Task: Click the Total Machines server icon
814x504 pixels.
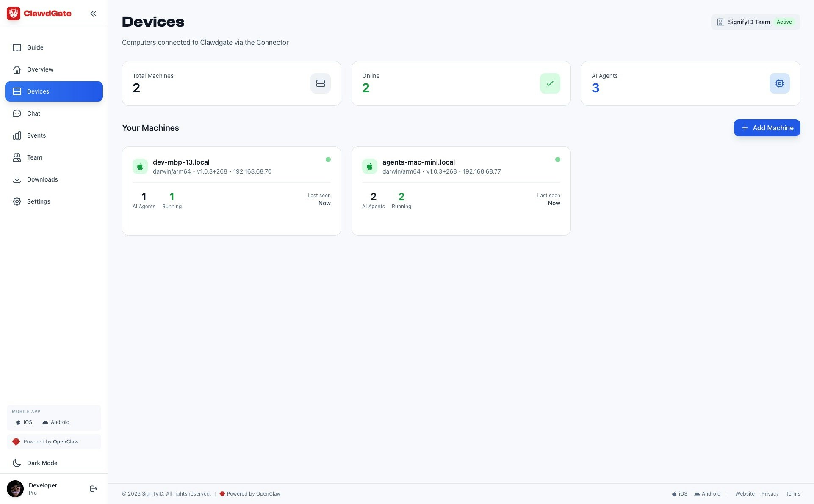Action: coord(320,83)
